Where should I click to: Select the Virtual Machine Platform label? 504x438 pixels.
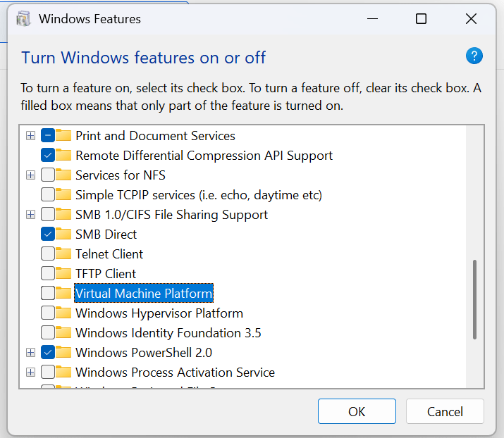(144, 293)
